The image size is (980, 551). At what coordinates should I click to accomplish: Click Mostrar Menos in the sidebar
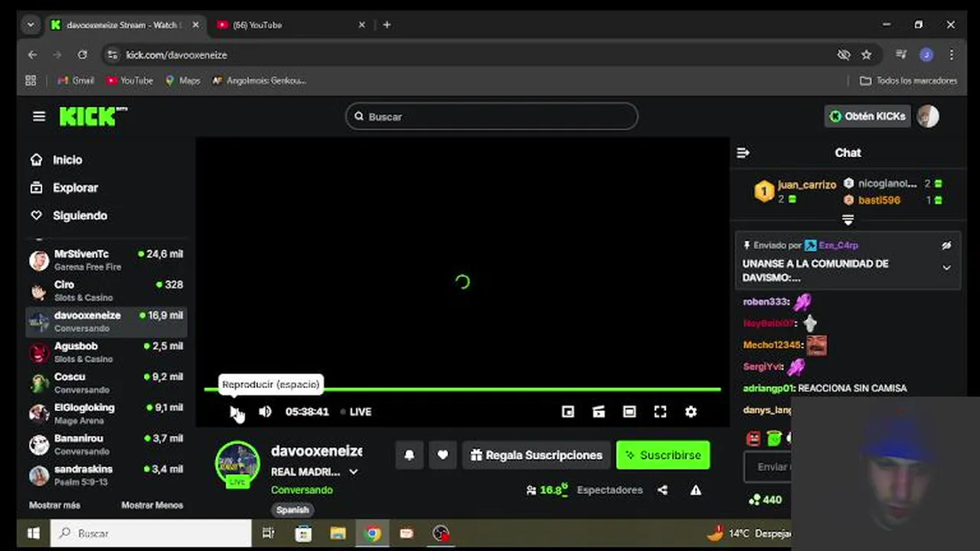(x=152, y=505)
